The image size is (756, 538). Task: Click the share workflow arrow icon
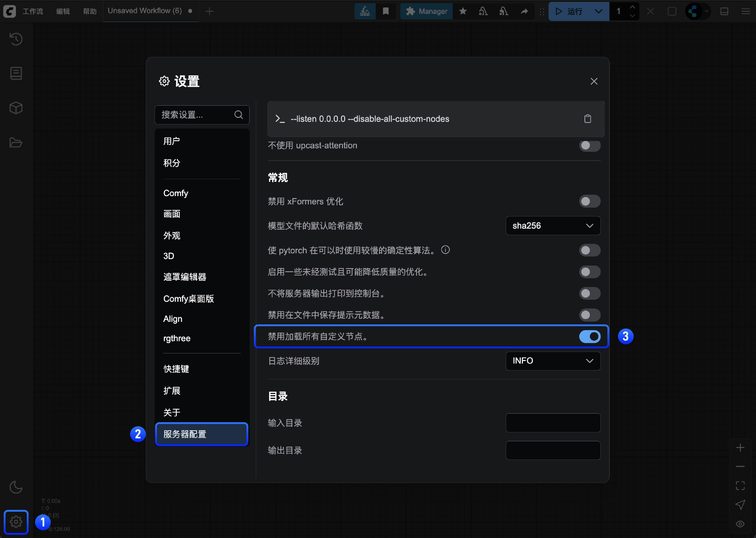point(525,11)
